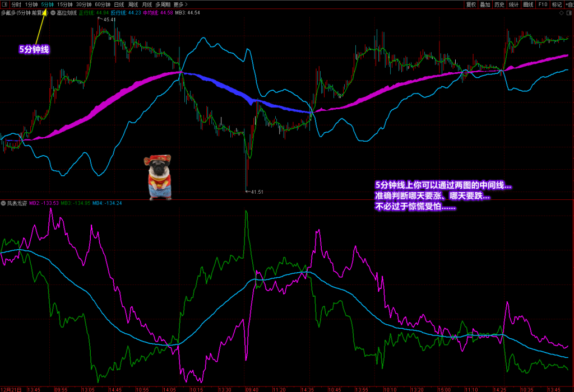Select the 日线 daily chart tab
Image resolution: width=574 pixels, height=392 pixels.
[x=119, y=4]
